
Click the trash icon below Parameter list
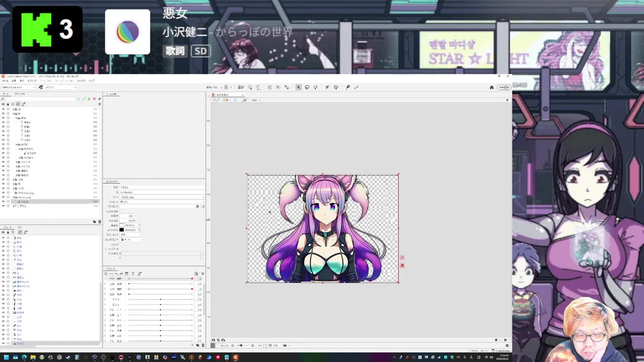point(203,345)
